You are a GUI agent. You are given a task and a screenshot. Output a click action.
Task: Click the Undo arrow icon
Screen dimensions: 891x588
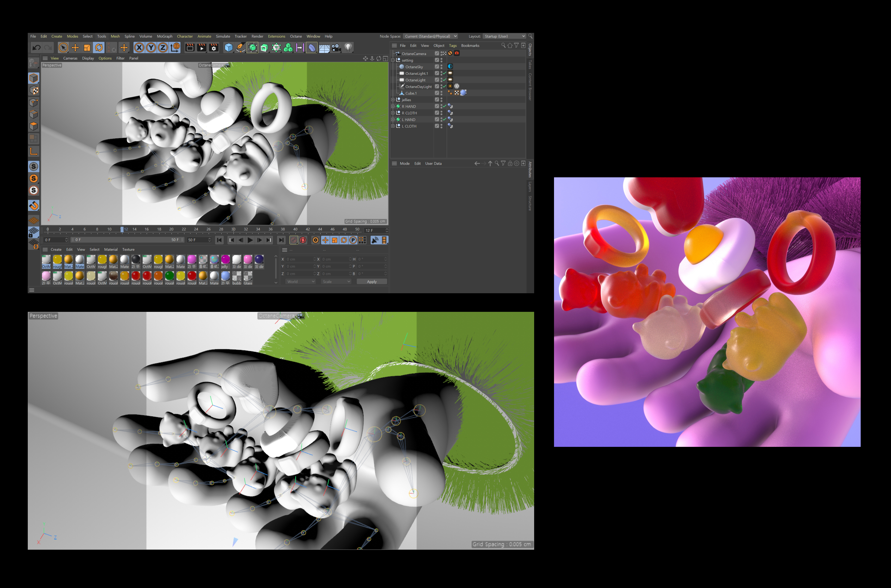tap(36, 48)
